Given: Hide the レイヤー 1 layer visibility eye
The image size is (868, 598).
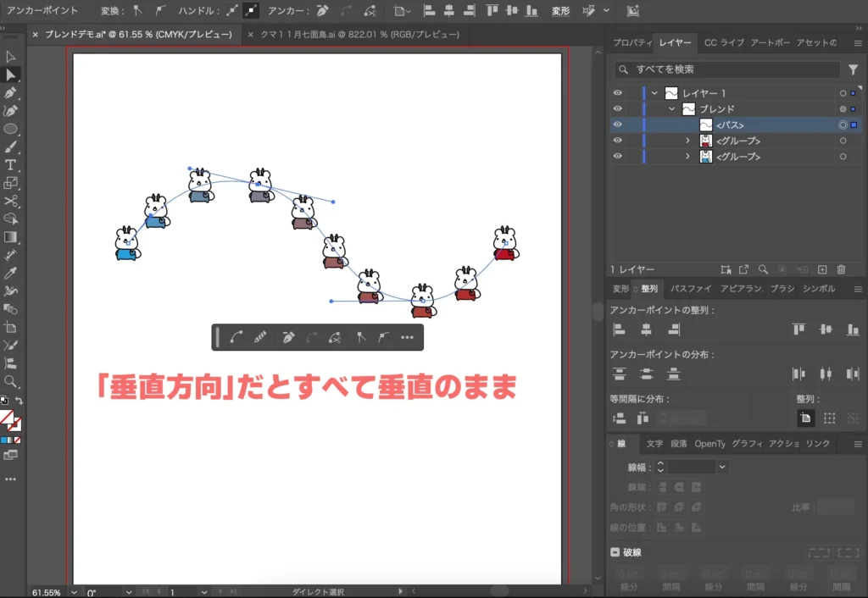Looking at the screenshot, I should pos(617,93).
